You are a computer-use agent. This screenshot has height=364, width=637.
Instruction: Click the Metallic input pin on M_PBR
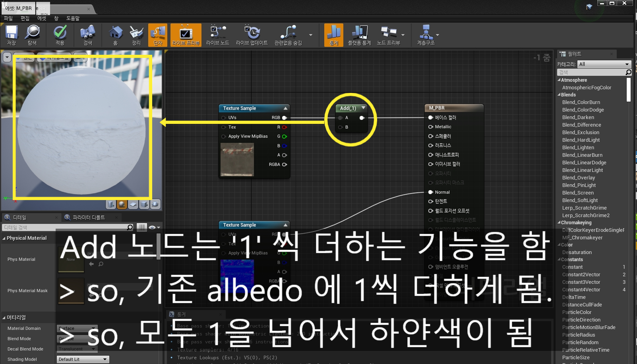point(430,127)
